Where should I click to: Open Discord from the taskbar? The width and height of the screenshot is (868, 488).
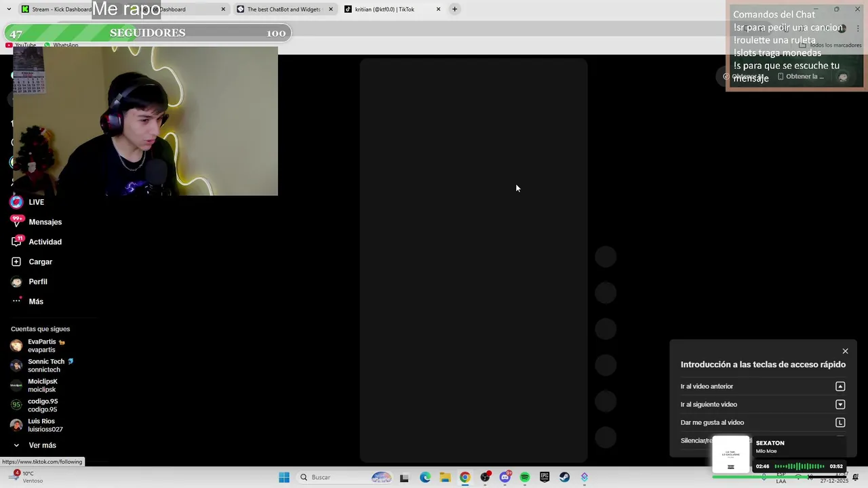click(x=505, y=477)
